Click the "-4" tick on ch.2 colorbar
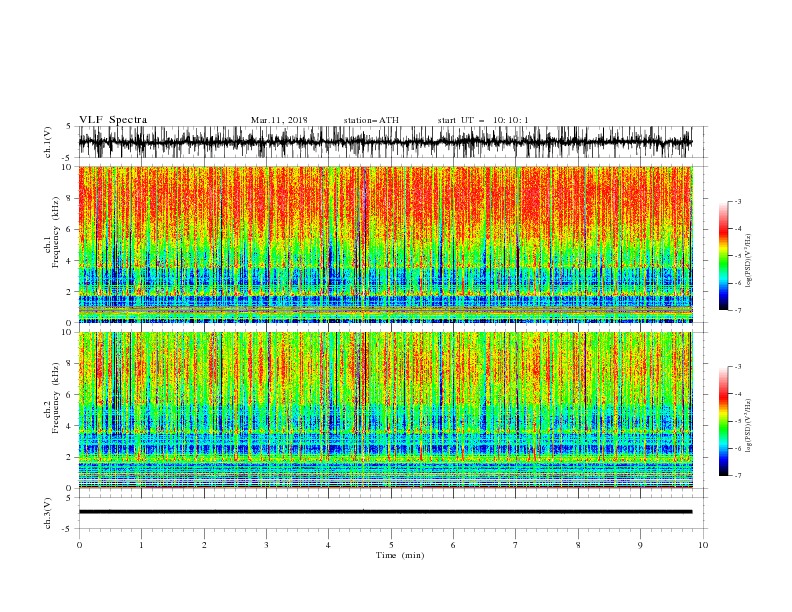792x612 pixels. tap(737, 394)
